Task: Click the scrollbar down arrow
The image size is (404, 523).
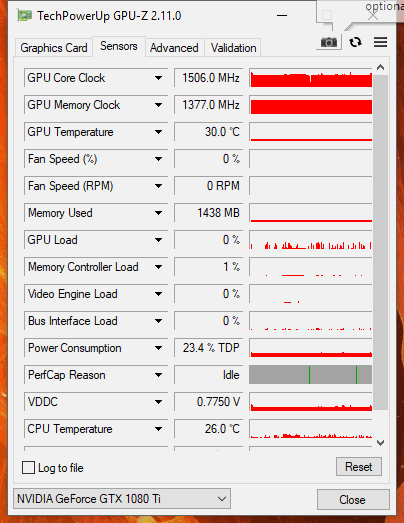Action: (380, 443)
